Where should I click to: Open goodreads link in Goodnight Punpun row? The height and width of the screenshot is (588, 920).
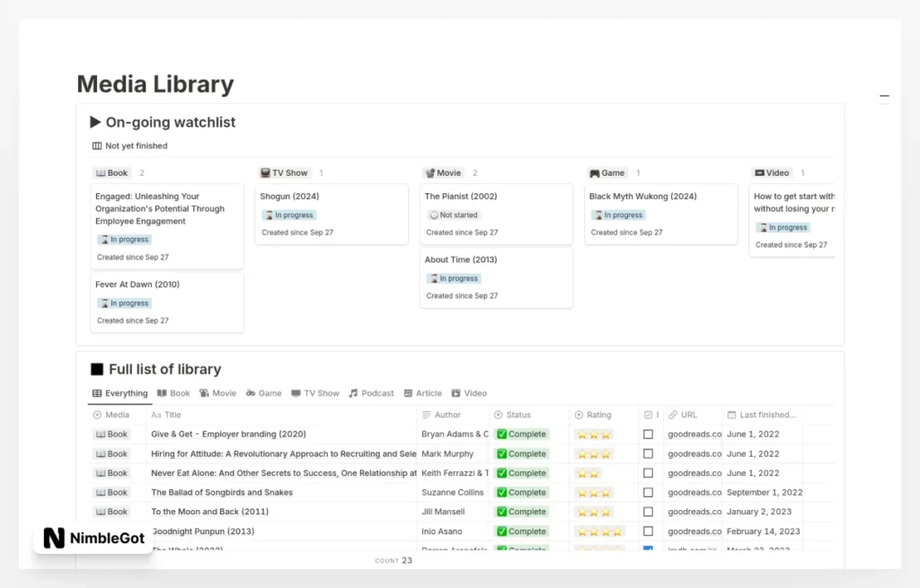tap(694, 531)
